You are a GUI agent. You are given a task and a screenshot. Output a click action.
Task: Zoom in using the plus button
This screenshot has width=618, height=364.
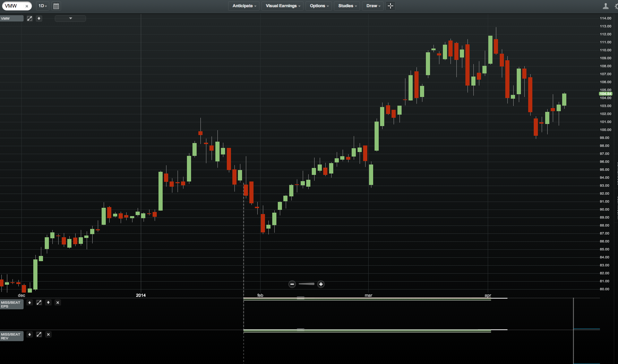pyautogui.click(x=320, y=284)
